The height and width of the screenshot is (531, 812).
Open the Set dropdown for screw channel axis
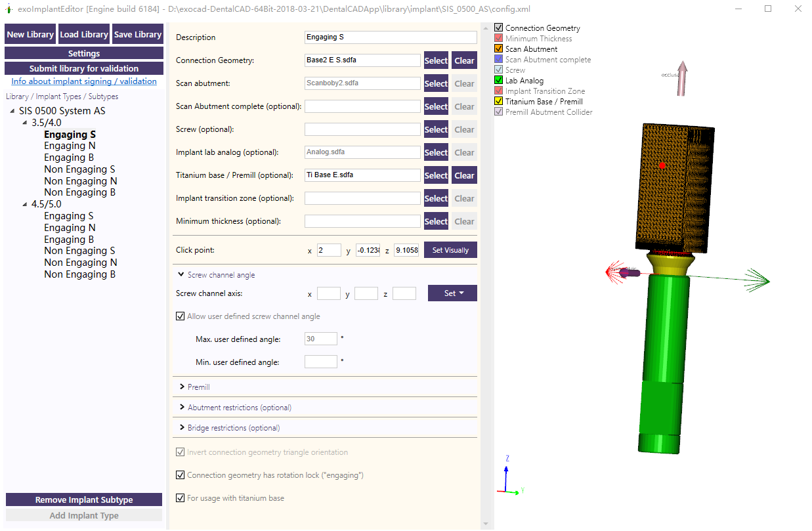pos(452,293)
